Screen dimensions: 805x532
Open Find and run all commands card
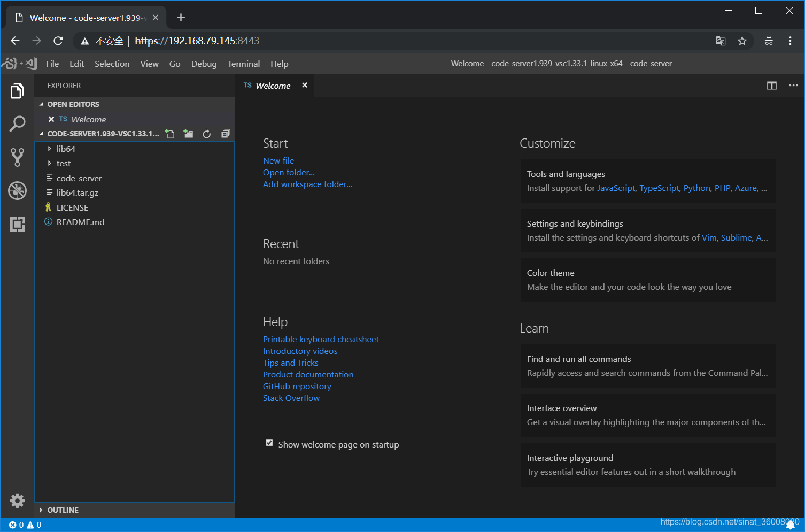(x=648, y=366)
